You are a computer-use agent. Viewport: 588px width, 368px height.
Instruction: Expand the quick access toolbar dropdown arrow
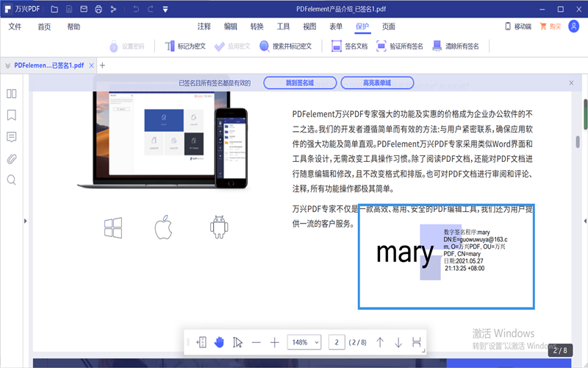(x=165, y=10)
